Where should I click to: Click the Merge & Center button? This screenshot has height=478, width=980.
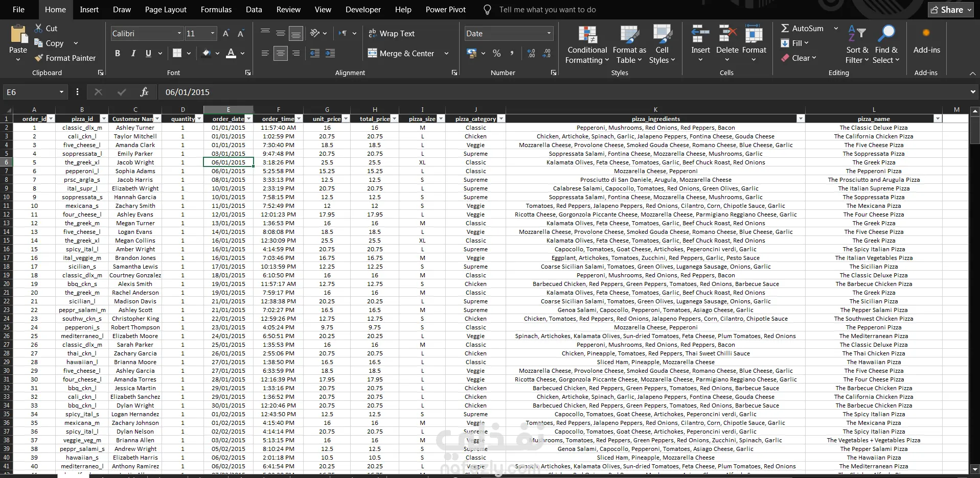(401, 53)
